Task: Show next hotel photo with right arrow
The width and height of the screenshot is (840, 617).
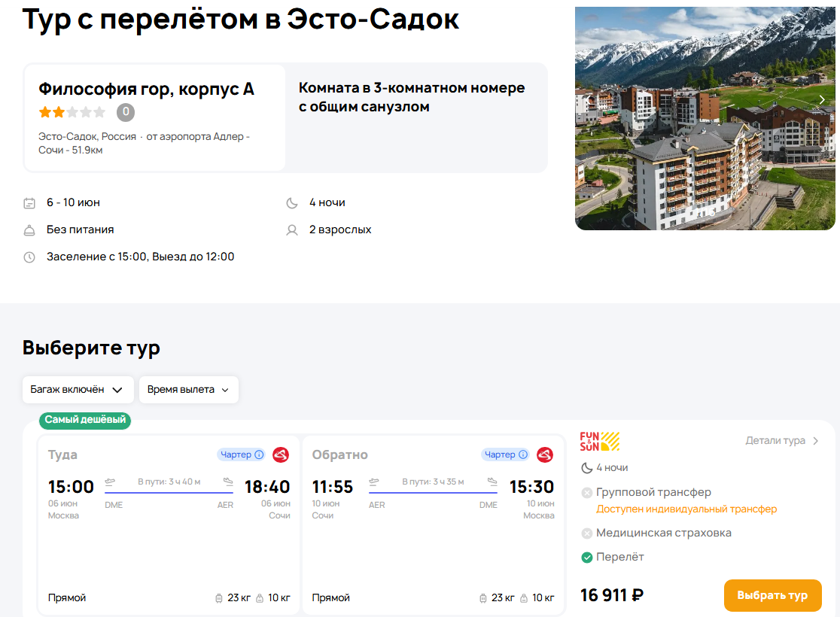Action: [x=822, y=99]
